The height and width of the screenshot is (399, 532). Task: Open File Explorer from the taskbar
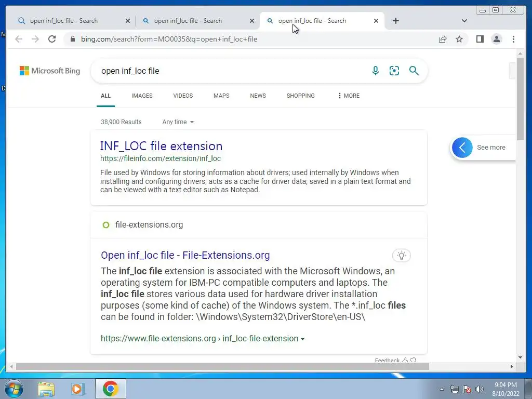click(46, 389)
